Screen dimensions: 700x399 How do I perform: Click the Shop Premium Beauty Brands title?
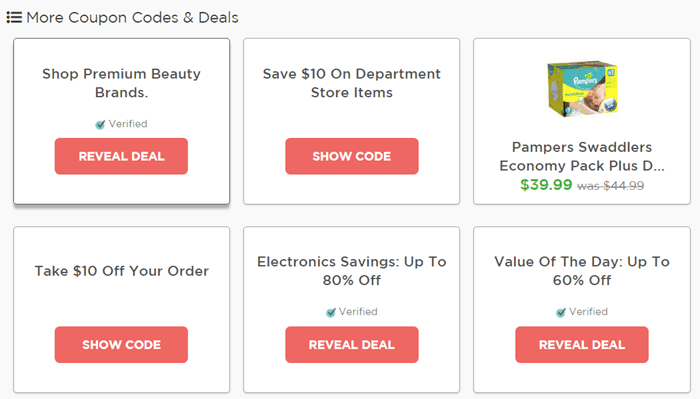121,83
